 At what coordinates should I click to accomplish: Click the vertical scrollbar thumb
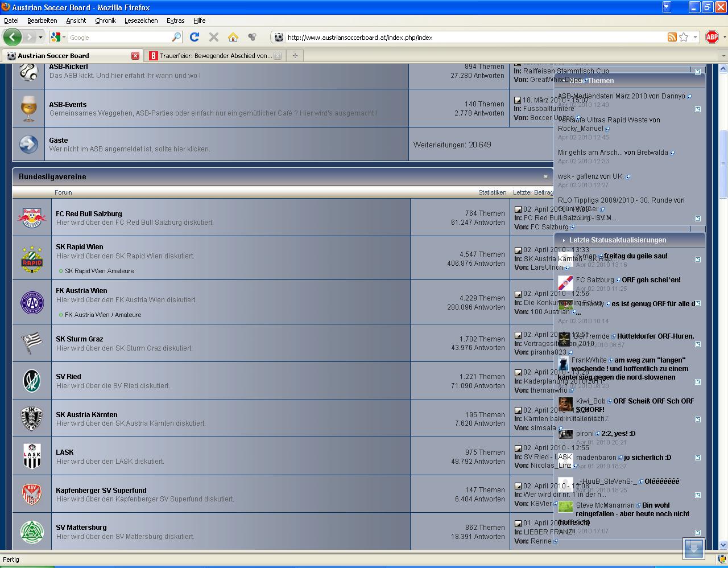[723, 164]
